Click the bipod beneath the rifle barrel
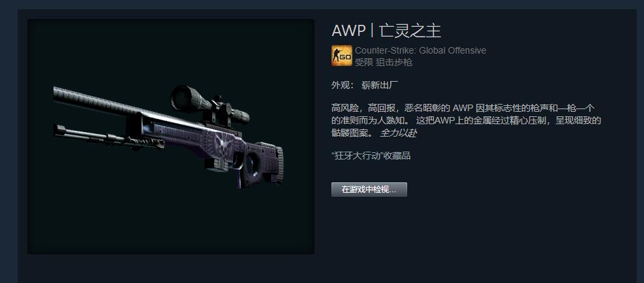This screenshot has width=644, height=283. pyautogui.click(x=108, y=137)
